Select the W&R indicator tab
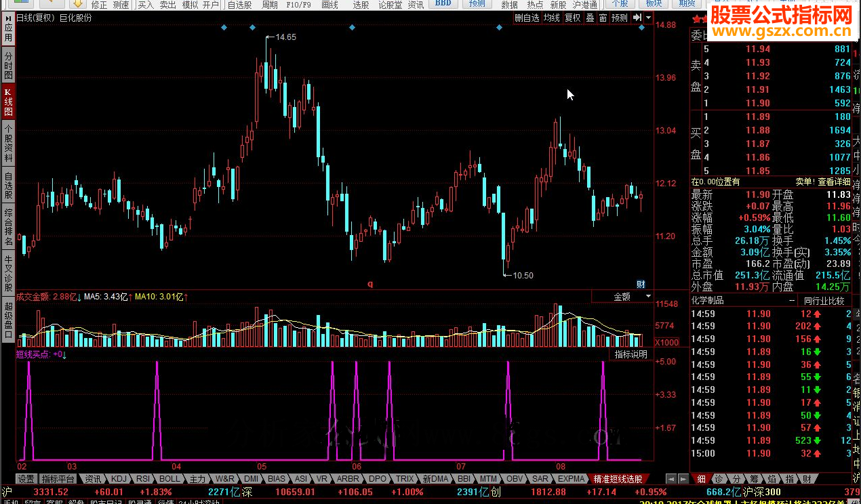Screen dimensions: 861x504 pos(224,478)
